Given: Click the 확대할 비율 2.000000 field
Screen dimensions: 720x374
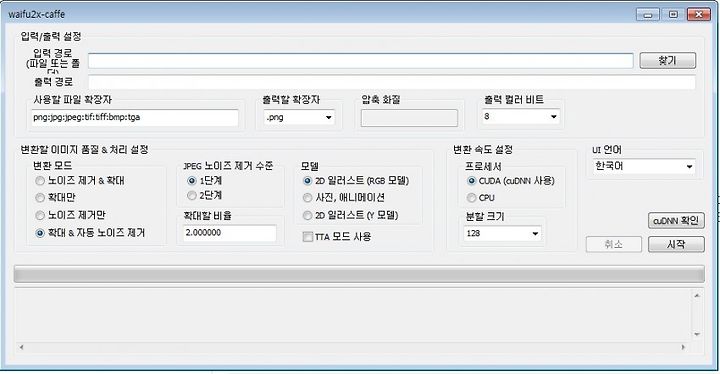Looking at the screenshot, I should [230, 233].
